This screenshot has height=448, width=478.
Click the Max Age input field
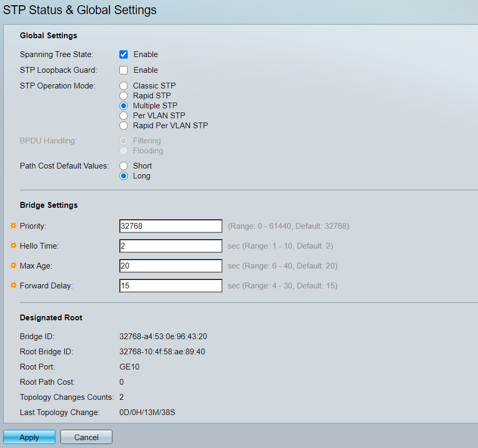click(x=171, y=266)
